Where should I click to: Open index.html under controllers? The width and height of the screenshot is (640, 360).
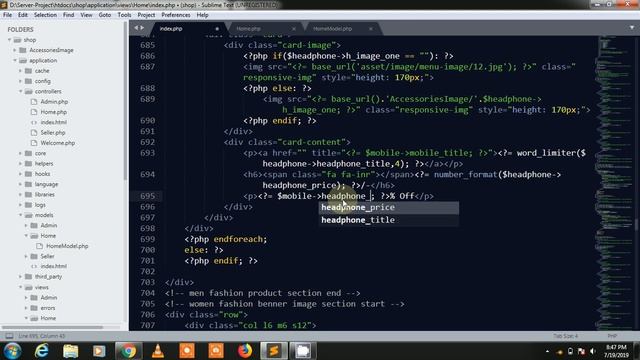tap(53, 122)
